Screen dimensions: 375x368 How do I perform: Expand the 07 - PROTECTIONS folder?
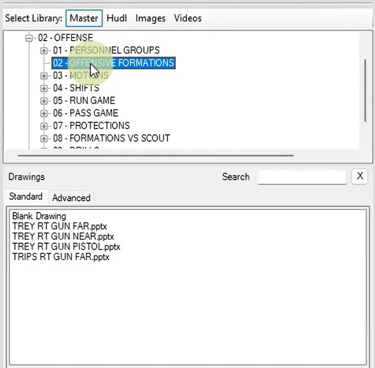[44, 126]
